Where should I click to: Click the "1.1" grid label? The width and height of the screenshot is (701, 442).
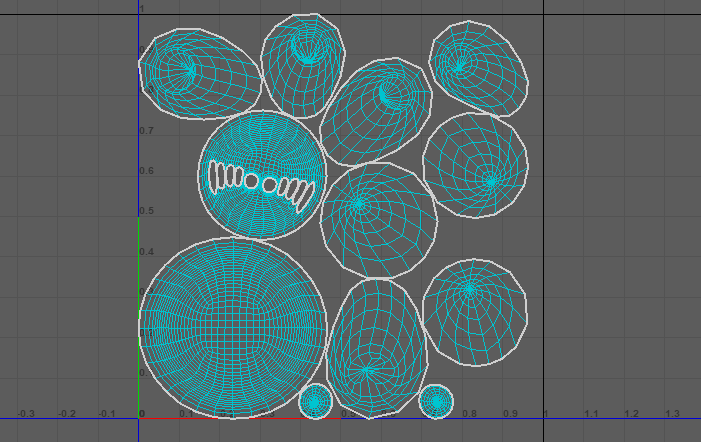pyautogui.click(x=591, y=414)
